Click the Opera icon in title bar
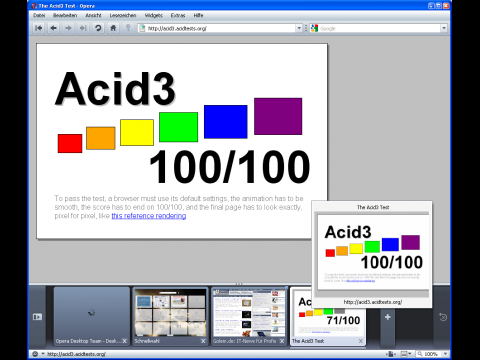 click(34, 6)
